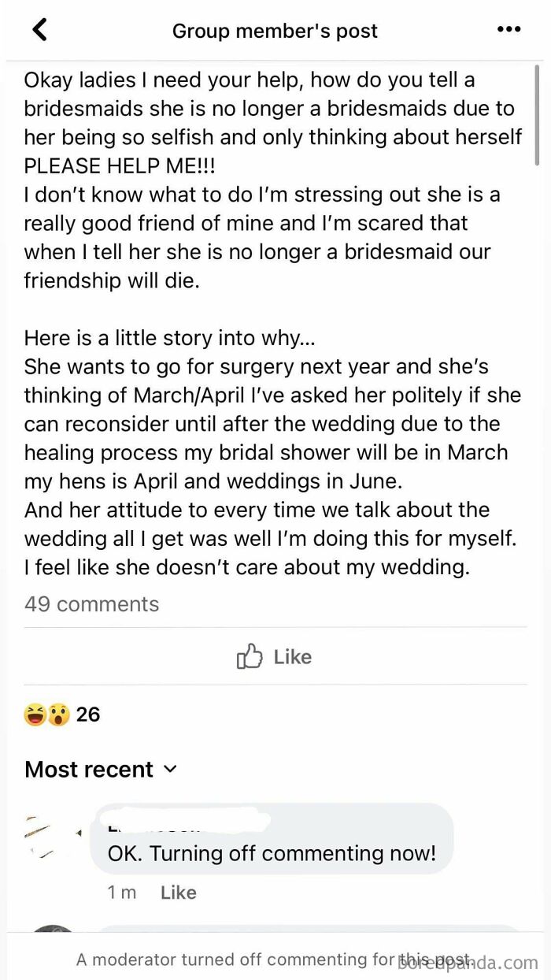Tap the post text about the bridesmaid
Screen dimensions: 551x980
click(272, 323)
